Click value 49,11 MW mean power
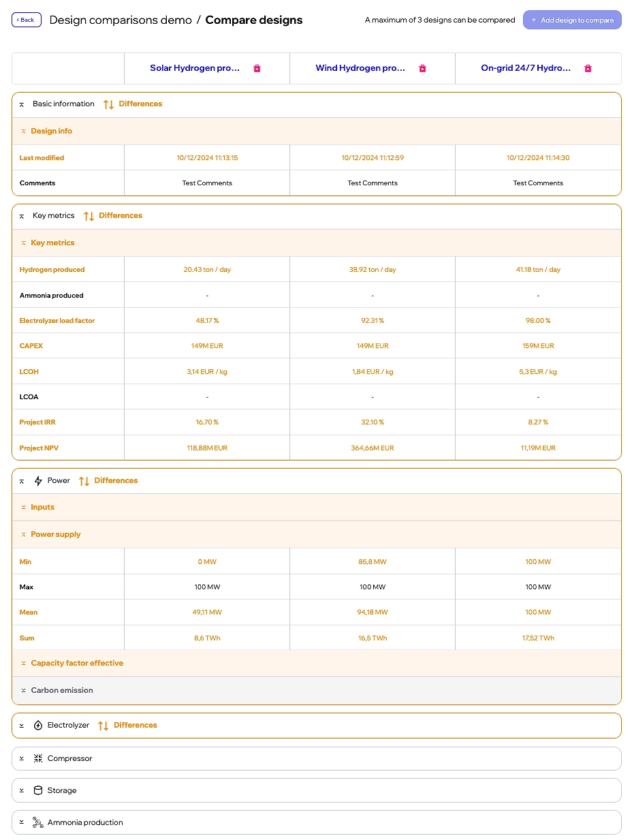This screenshot has height=840, width=632. coord(207,612)
